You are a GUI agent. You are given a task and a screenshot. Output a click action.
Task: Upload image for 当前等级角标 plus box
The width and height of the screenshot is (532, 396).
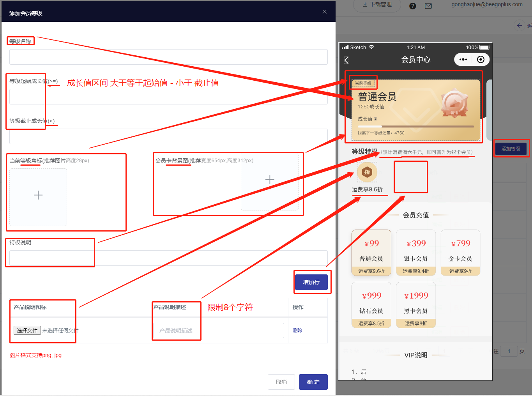point(38,197)
